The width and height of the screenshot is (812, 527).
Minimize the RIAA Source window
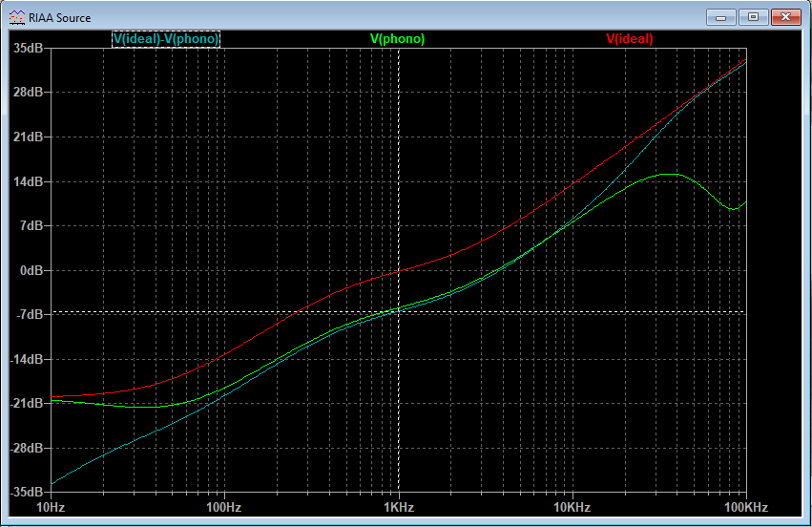(x=720, y=17)
